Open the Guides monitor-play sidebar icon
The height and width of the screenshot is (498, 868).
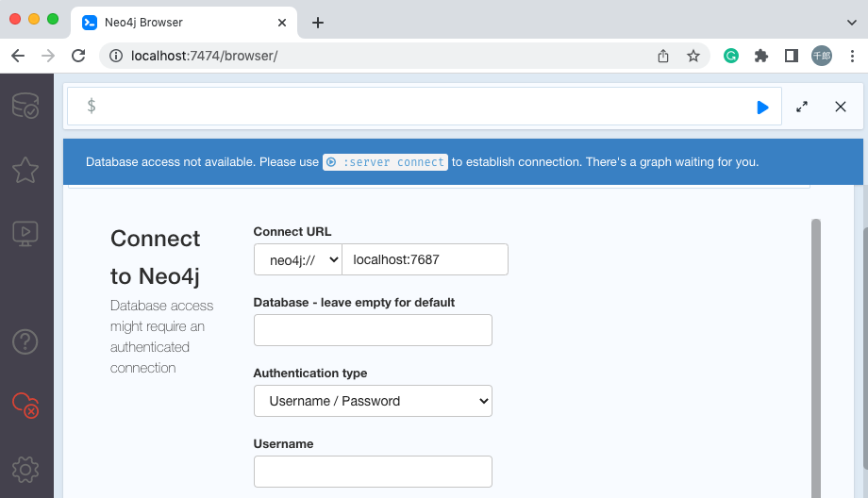[x=25, y=234]
